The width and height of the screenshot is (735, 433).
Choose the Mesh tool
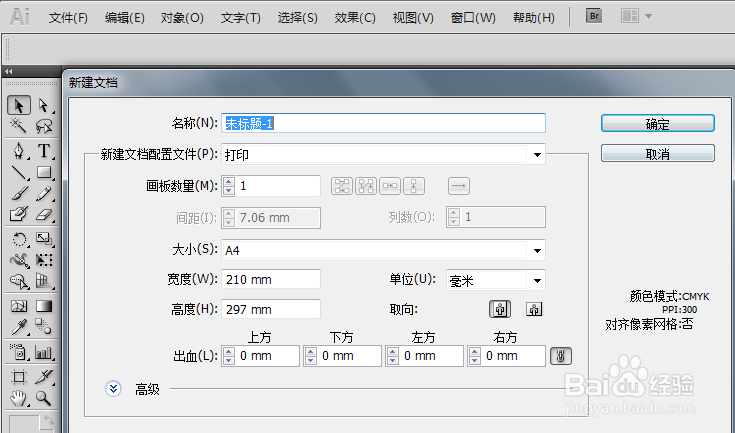pyautogui.click(x=19, y=306)
